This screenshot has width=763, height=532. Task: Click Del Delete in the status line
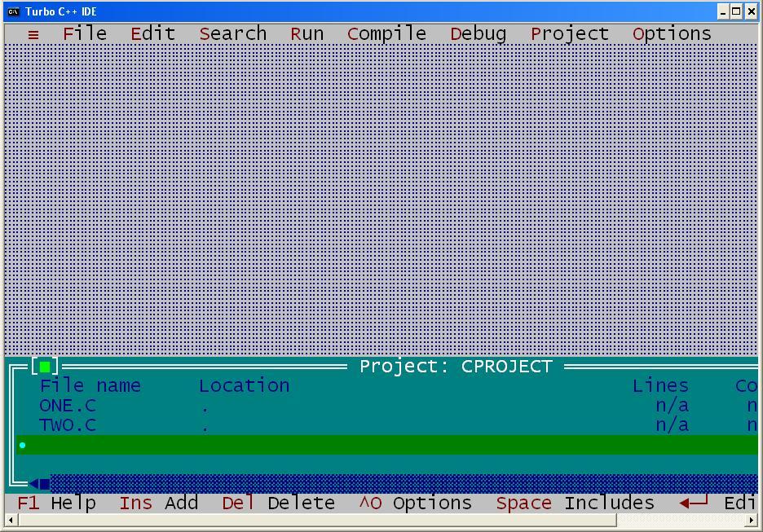click(x=278, y=503)
